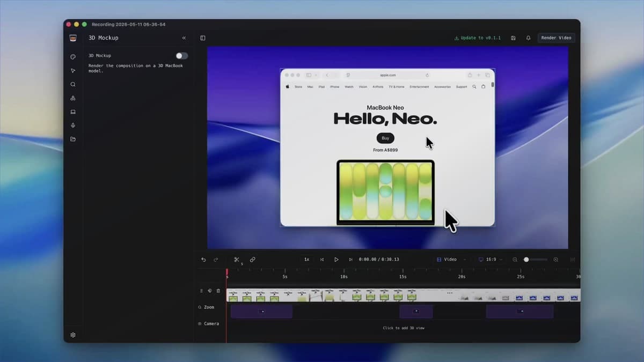Viewport: 644px width, 362px height.
Task: Select the scissors split tool
Action: (x=237, y=260)
